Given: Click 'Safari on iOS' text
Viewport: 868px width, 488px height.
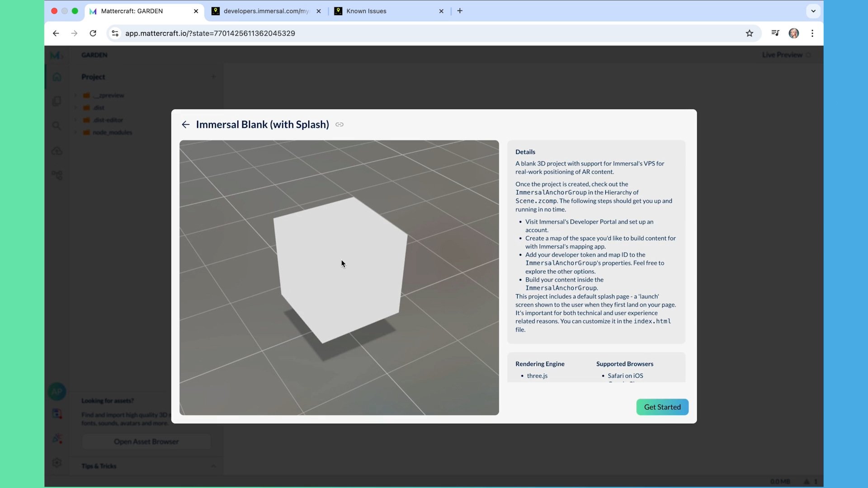Looking at the screenshot, I should tap(625, 375).
